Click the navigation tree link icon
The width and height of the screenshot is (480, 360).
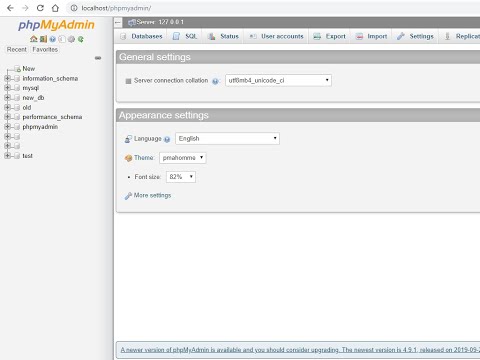[98, 58]
